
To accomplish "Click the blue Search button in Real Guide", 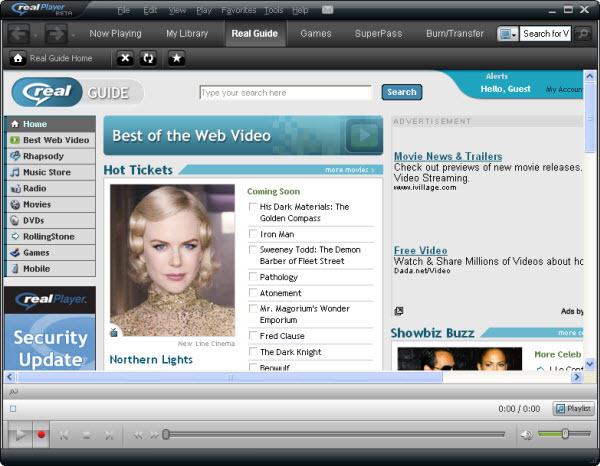I will coord(402,92).
